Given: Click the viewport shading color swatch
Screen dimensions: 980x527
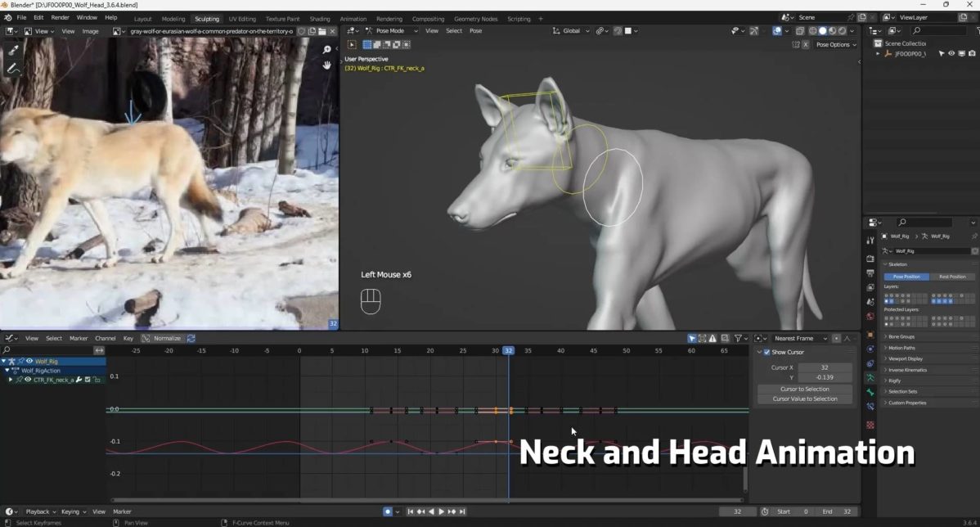Looking at the screenshot, I should [x=628, y=31].
